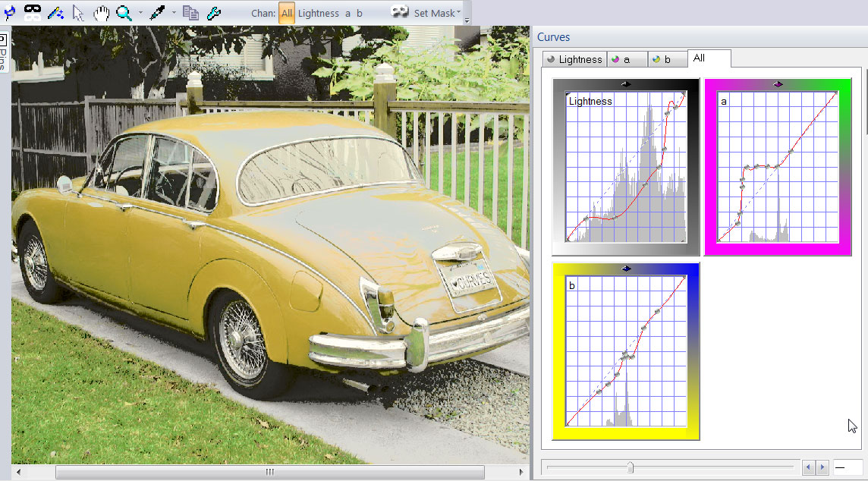Click the horizontal scrollbar thumb under image

point(269,472)
